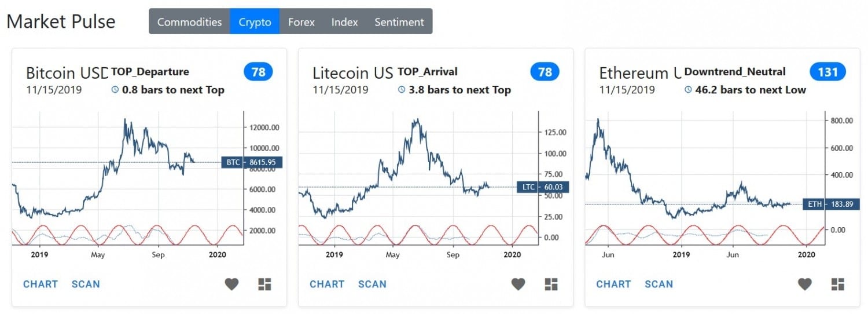
Task: Click the clock icon on Bitcoin card
Action: [x=115, y=90]
